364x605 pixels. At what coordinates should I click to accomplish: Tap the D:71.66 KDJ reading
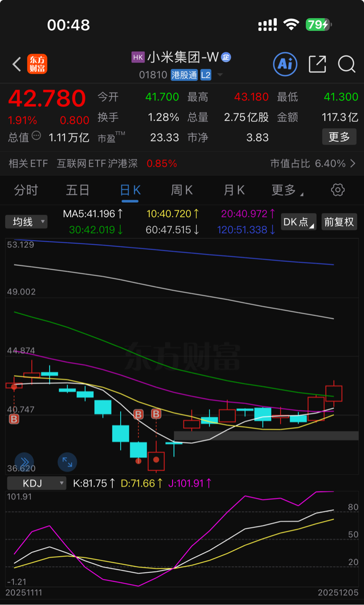pyautogui.click(x=142, y=483)
